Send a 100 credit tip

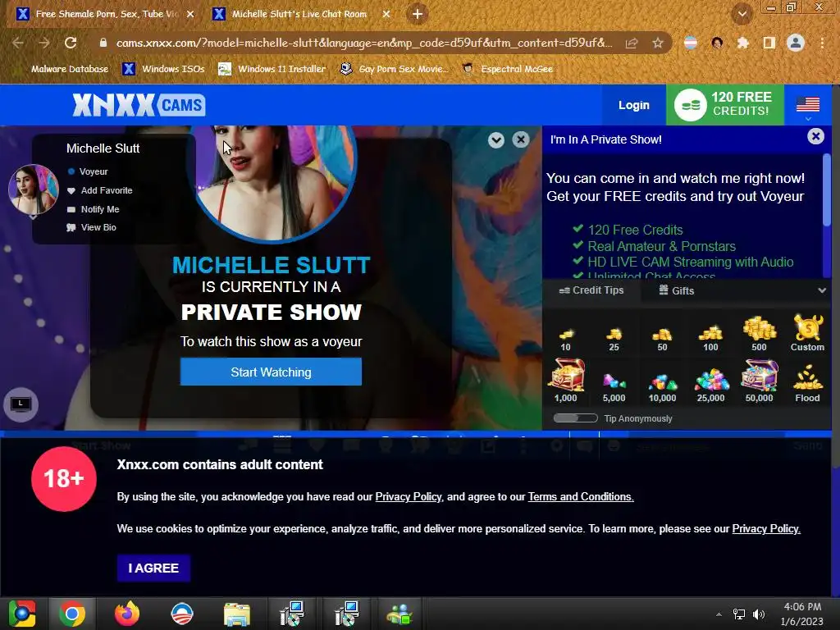tap(710, 338)
